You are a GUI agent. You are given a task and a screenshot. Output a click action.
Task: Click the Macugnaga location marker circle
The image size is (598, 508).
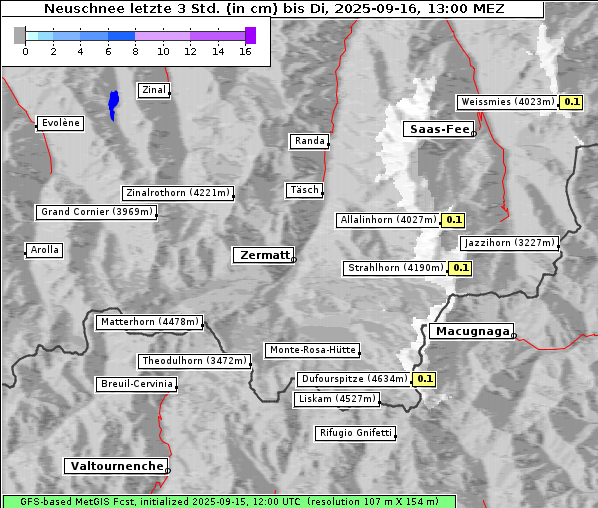[x=514, y=336]
